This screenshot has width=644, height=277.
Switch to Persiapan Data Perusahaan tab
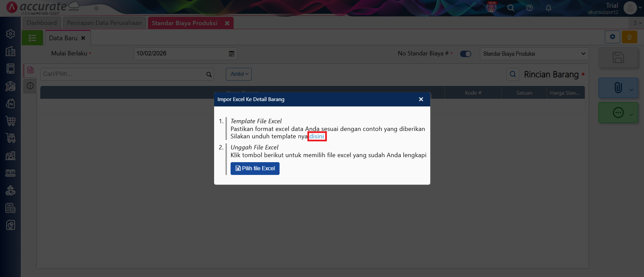pyautogui.click(x=104, y=23)
